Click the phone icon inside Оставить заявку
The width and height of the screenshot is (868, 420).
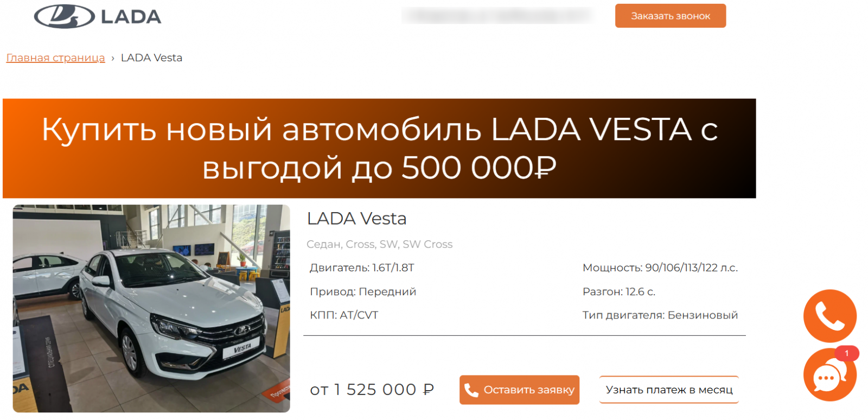tap(471, 390)
